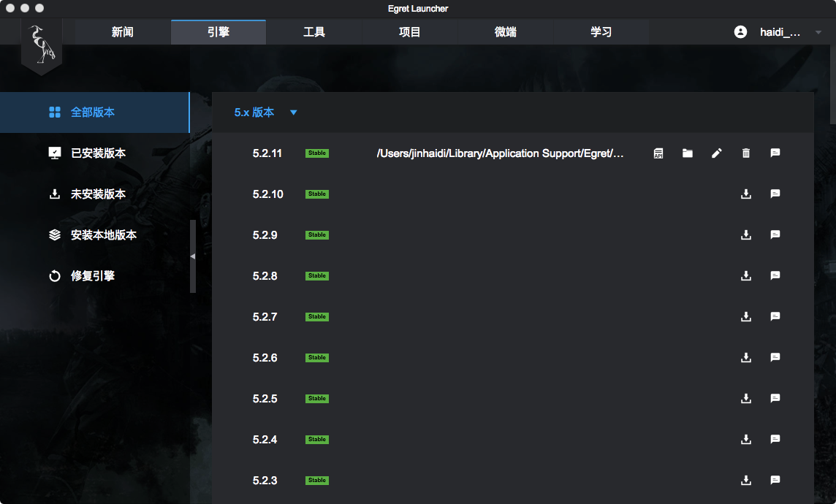
Task: Open the 微端 tab
Action: pos(506,32)
